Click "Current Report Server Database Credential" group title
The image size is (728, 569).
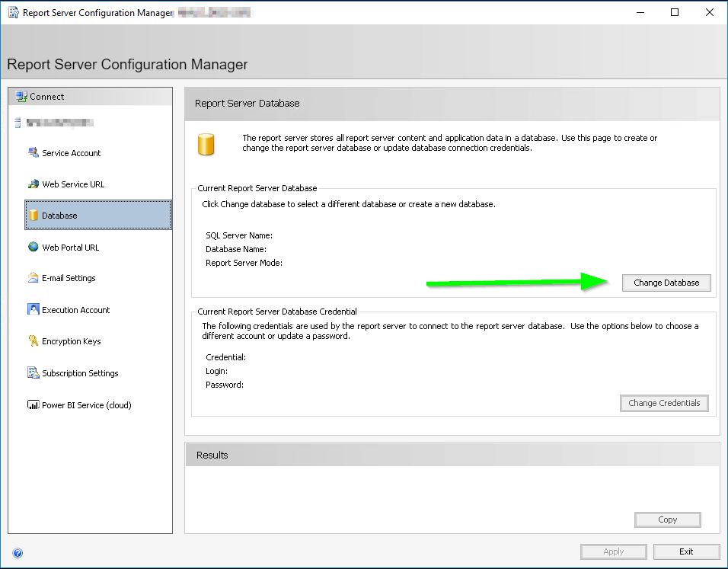pyautogui.click(x=277, y=312)
